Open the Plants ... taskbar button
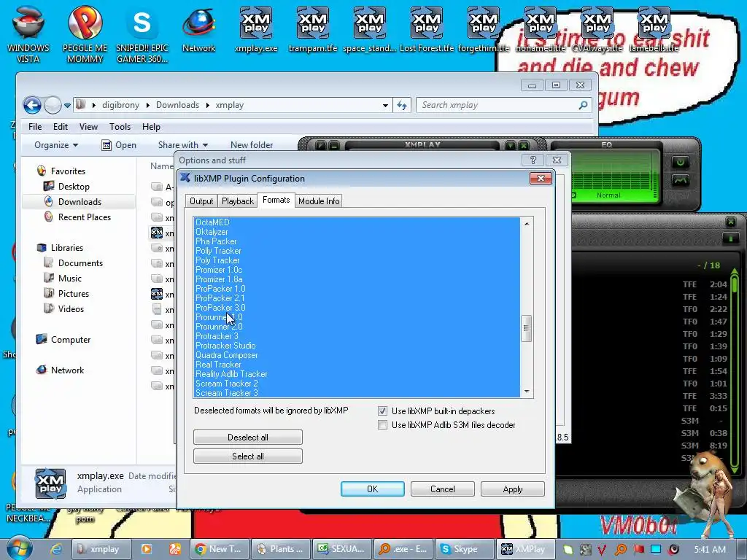The image size is (747, 560). point(281,549)
